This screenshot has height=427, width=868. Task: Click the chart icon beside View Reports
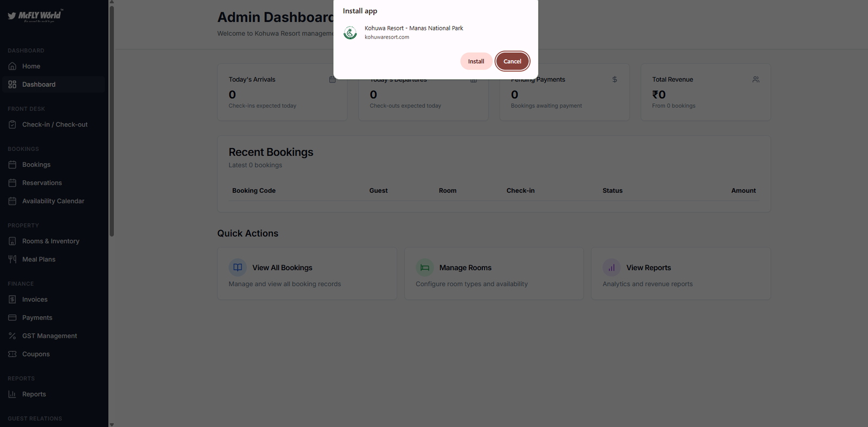pos(611,267)
